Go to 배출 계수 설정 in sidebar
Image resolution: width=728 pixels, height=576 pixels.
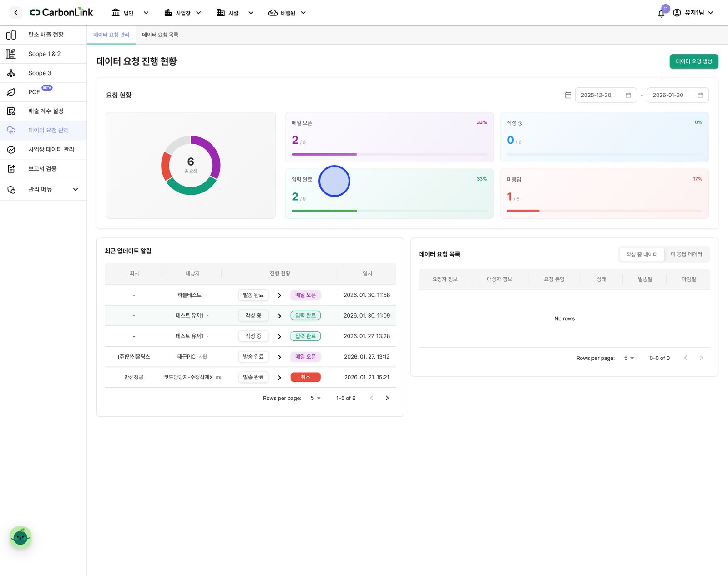[x=43, y=111]
